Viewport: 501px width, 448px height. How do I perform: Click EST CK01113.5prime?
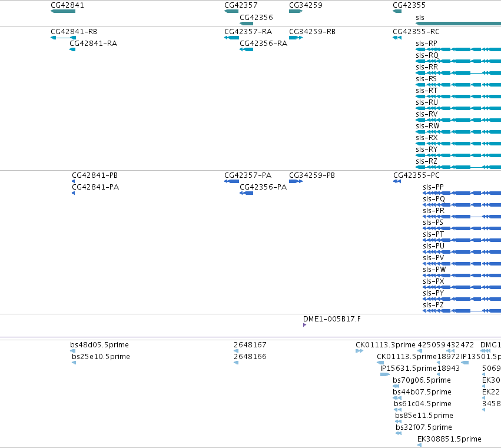tap(380, 363)
